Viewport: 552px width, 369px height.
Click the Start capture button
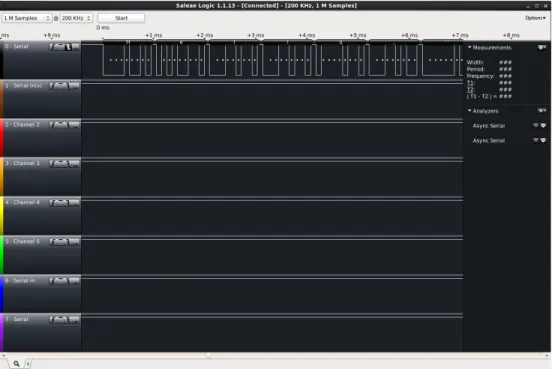(121, 18)
